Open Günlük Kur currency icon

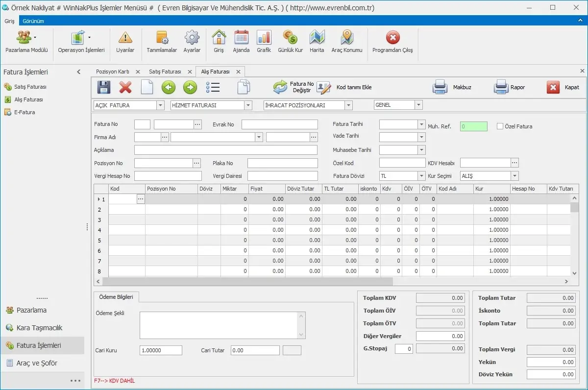coord(290,37)
